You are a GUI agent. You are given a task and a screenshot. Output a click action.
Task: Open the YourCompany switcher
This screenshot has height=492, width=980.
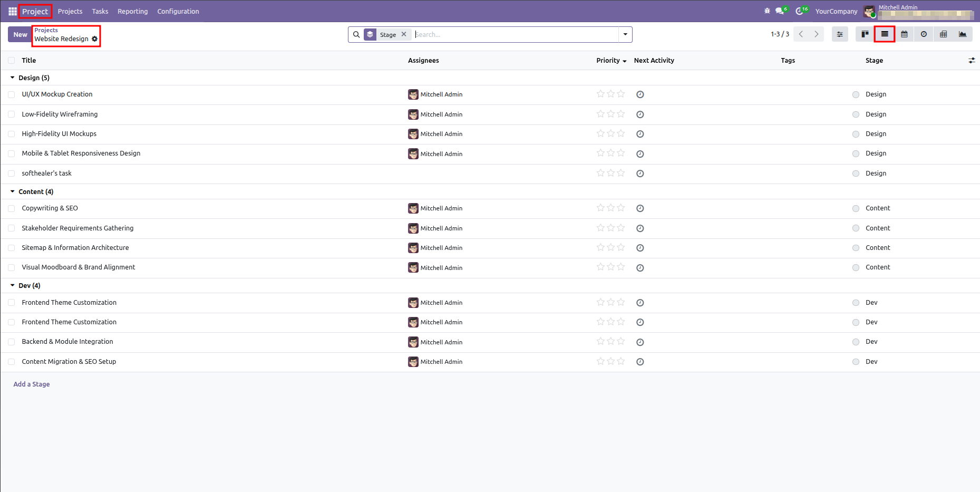836,11
